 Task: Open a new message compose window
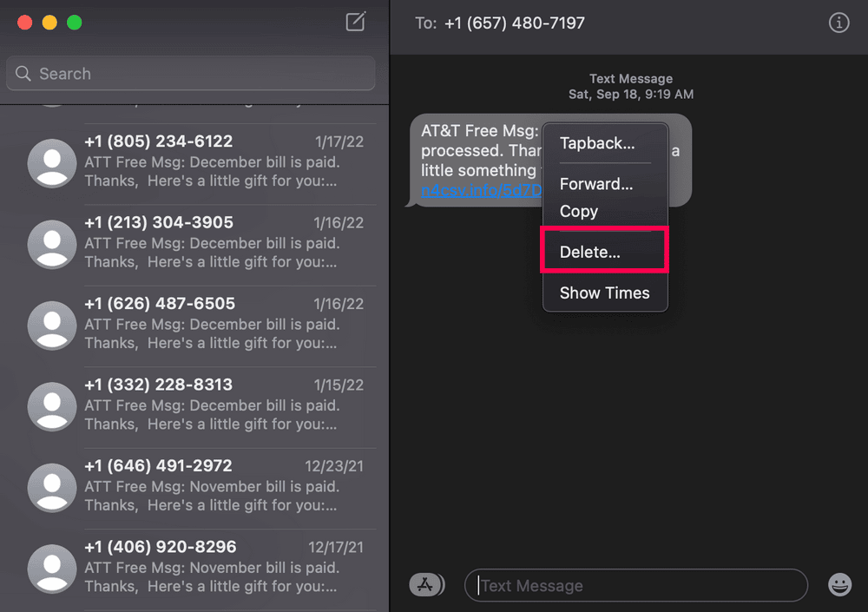pyautogui.click(x=355, y=23)
